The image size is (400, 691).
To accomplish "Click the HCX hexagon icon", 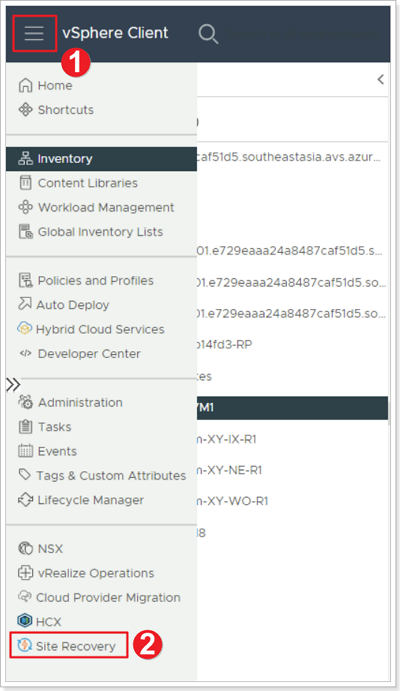I will pos(25,620).
